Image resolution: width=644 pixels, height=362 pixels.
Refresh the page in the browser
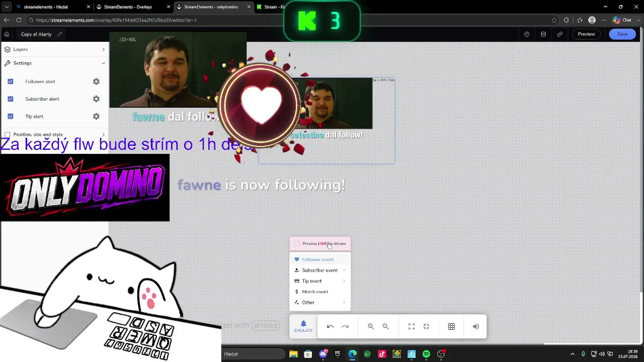tap(19, 20)
